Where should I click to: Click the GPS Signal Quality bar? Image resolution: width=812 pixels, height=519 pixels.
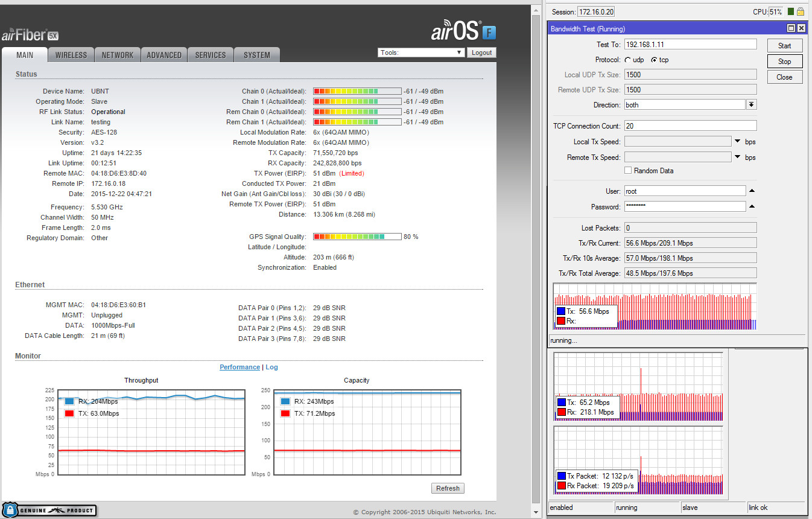(357, 237)
